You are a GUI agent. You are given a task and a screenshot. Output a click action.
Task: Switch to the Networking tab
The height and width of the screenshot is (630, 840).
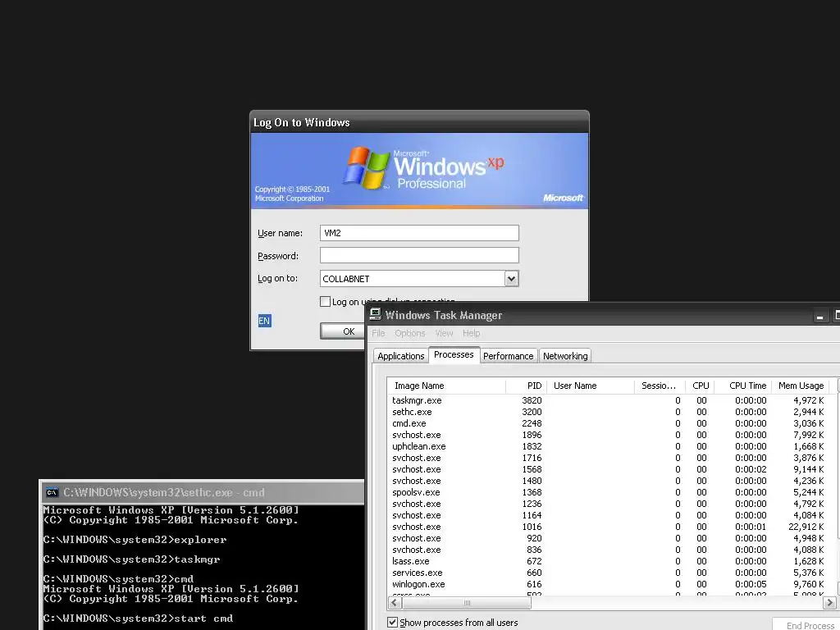(565, 356)
